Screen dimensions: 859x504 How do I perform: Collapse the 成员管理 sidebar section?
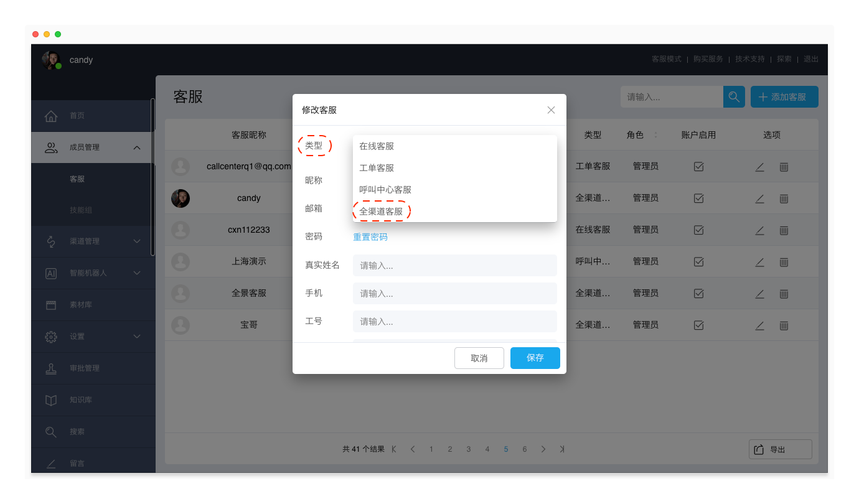click(137, 147)
